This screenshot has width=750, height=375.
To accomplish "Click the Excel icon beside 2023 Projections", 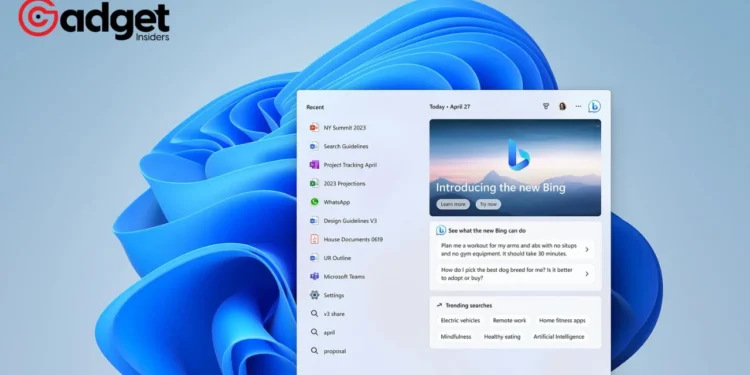I will 314,183.
